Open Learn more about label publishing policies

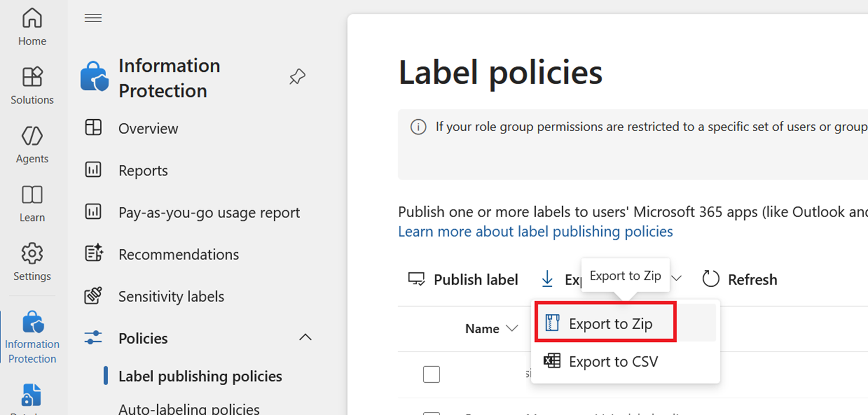pyautogui.click(x=536, y=231)
